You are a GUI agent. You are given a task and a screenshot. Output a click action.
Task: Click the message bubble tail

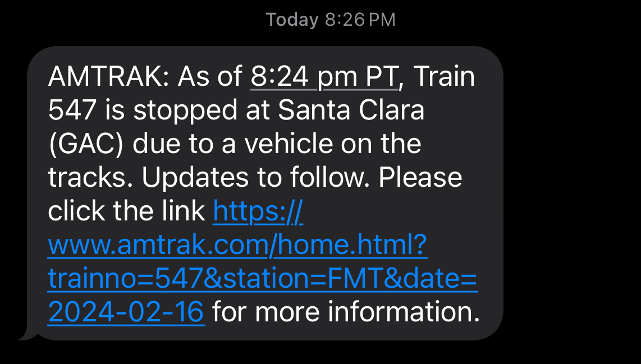tap(27, 335)
